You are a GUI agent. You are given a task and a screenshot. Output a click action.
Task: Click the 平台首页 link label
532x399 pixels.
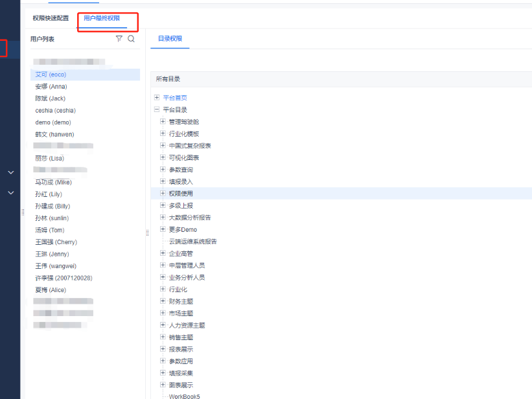click(x=175, y=98)
